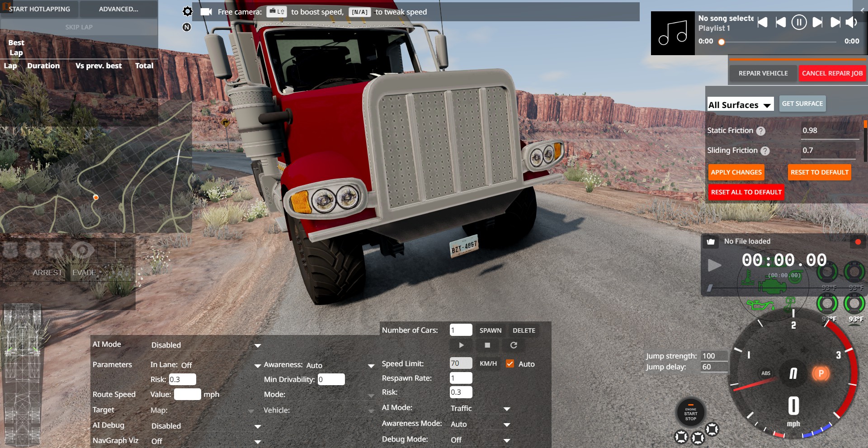
Task: Click the Min Drivability input field
Action: pyautogui.click(x=331, y=379)
